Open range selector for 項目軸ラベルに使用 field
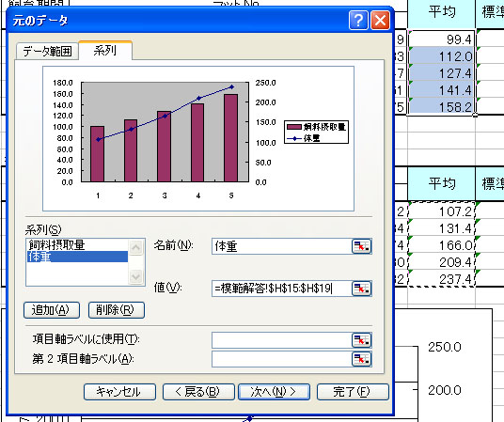Screen dimensions: 504x422 tap(362, 340)
